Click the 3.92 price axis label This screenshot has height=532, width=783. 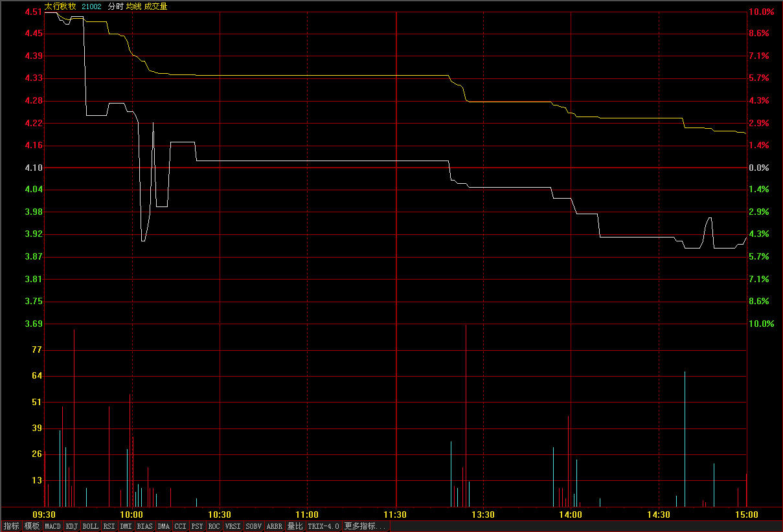pos(34,234)
